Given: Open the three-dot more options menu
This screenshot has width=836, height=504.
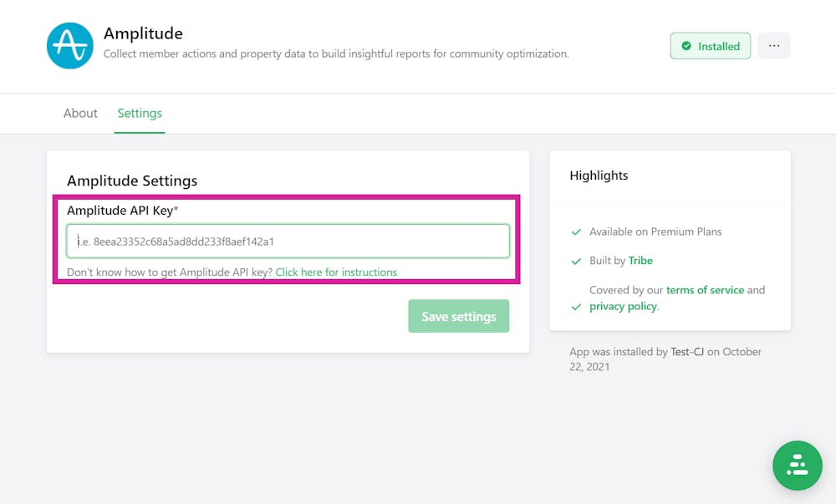Looking at the screenshot, I should (x=774, y=46).
